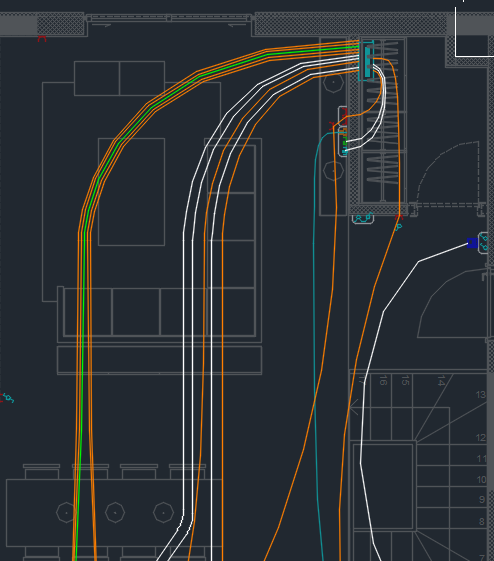The image size is (494, 561).
Task: Click the twin switch symbol beside the blue block
Action: (x=484, y=243)
